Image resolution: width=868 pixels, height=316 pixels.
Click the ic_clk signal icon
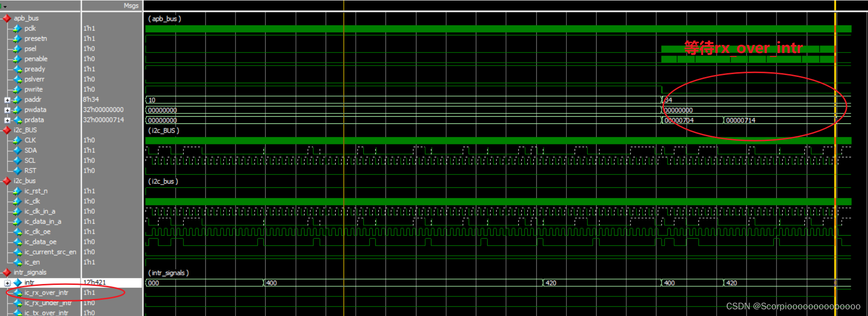tap(17, 201)
